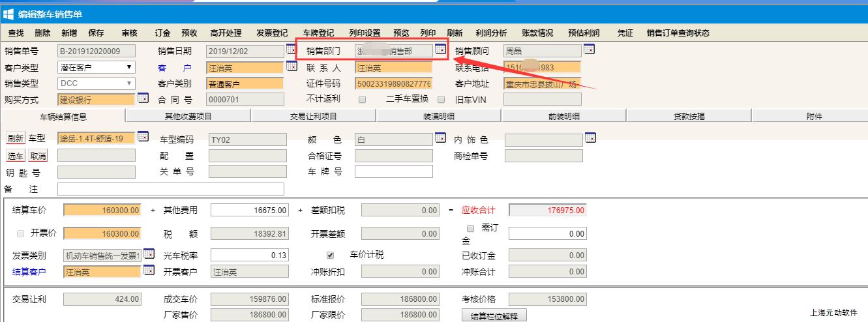Open the 贷款按揭 tab
This screenshot has width=868, height=322.
689,116
